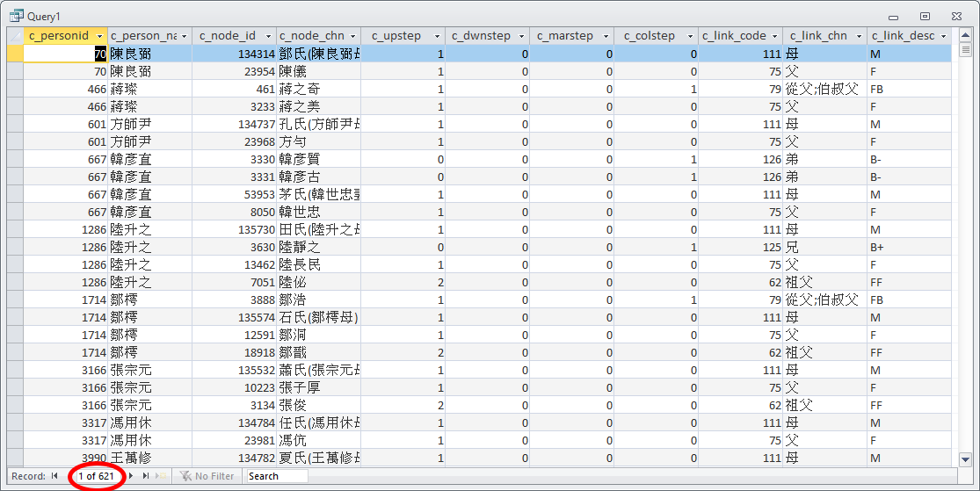Open c_personid column filter dropdown
The width and height of the screenshot is (980, 491).
pos(100,36)
